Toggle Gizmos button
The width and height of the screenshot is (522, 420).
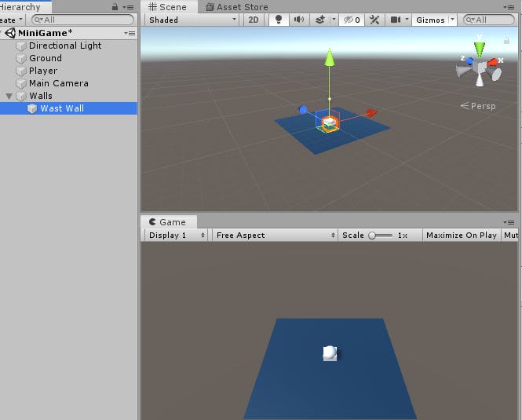[x=430, y=20]
